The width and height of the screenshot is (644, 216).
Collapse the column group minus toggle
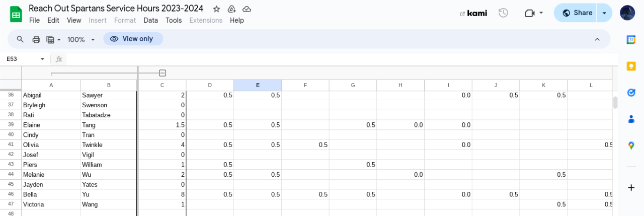pos(163,74)
